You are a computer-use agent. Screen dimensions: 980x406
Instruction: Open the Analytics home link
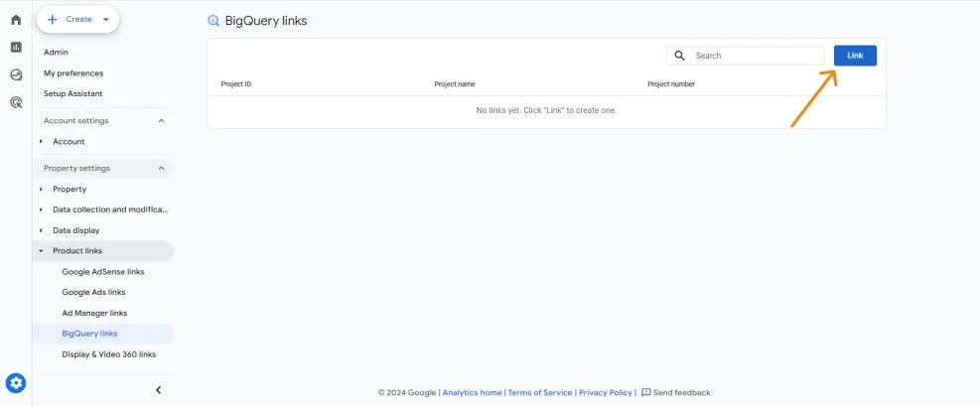pos(472,393)
